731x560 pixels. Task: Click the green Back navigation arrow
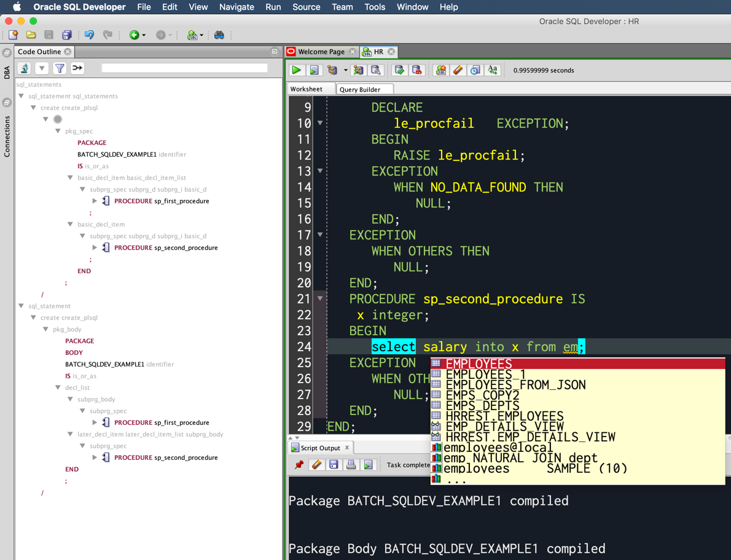tap(134, 35)
